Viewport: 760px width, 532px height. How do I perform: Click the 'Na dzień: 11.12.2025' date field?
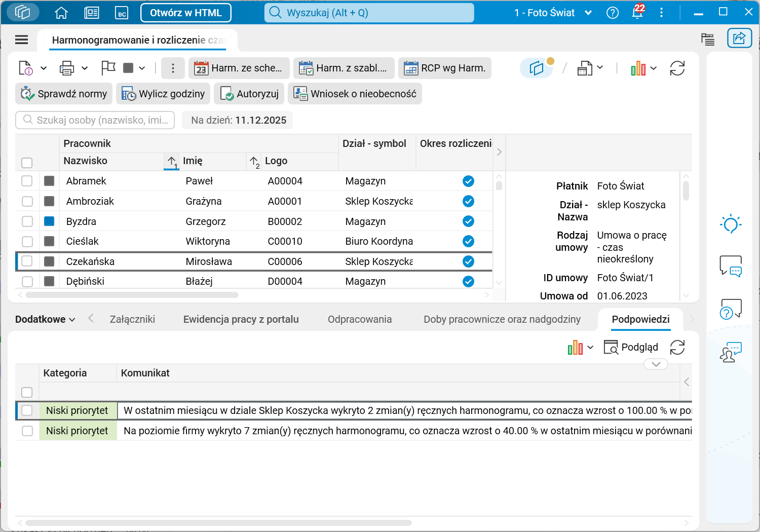click(238, 120)
